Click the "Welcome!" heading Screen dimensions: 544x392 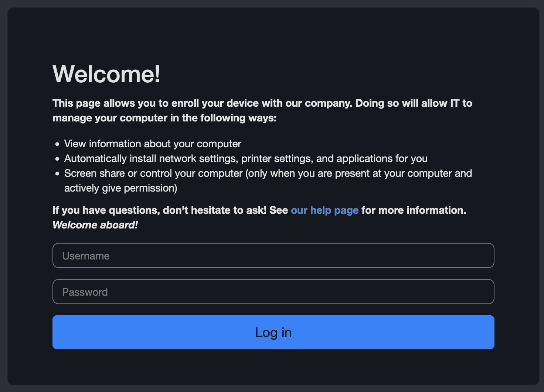tap(106, 74)
